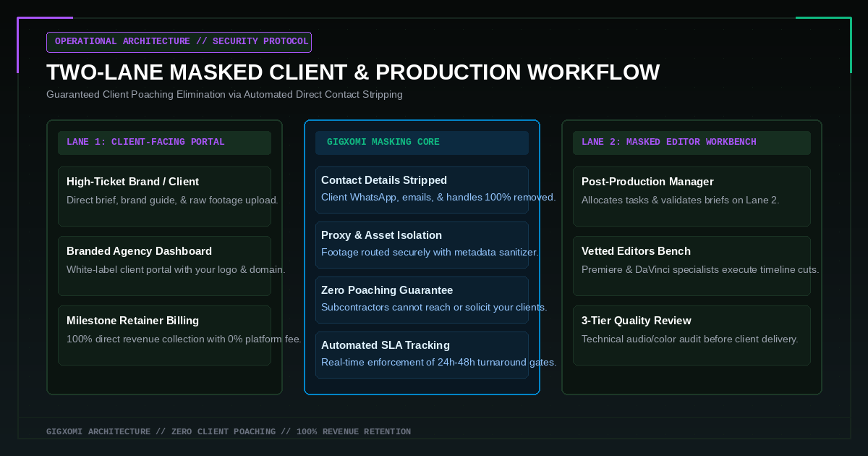This screenshot has height=456, width=868.
Task: Select the Branded Agency Dashboard card
Action: [x=164, y=266]
